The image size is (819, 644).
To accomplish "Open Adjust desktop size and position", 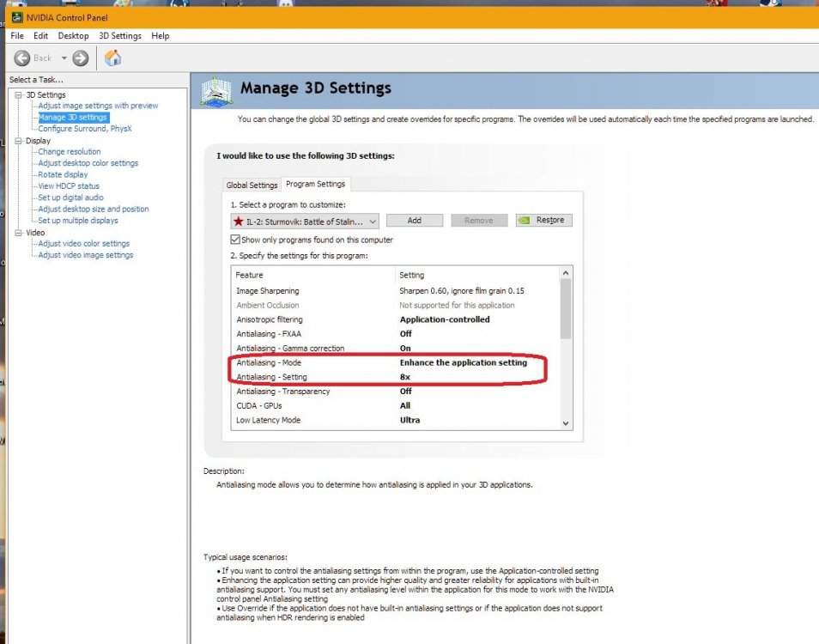I will (x=94, y=209).
